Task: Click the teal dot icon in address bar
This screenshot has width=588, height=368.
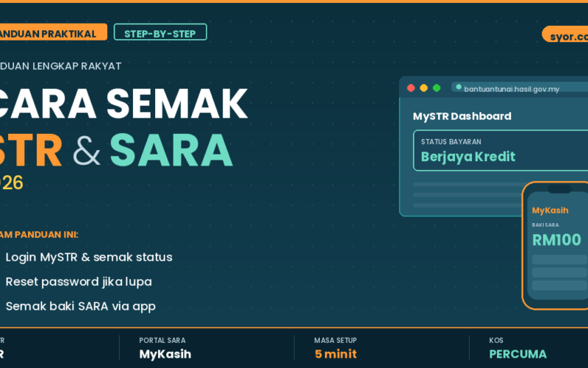Action: tap(458, 87)
